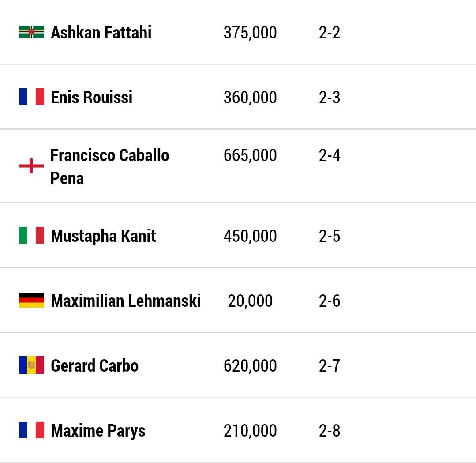Click the French flag next to Enis Rouissi
The width and height of the screenshot is (476, 463).
31,97
